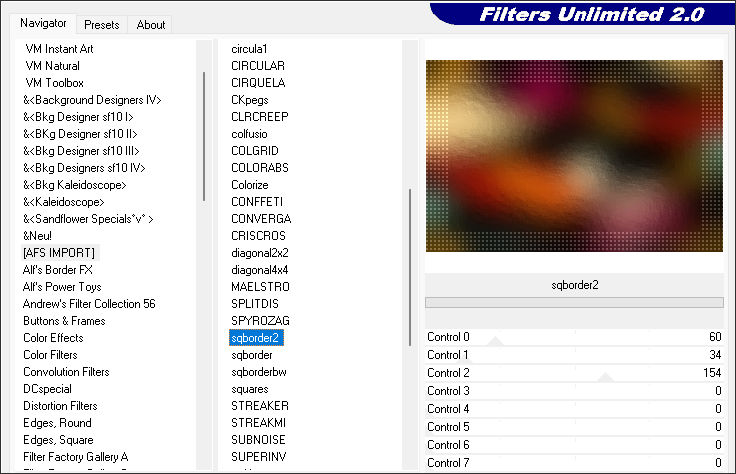Switch to the Presets tab
Viewport: 736px width, 474px height.
(x=102, y=25)
